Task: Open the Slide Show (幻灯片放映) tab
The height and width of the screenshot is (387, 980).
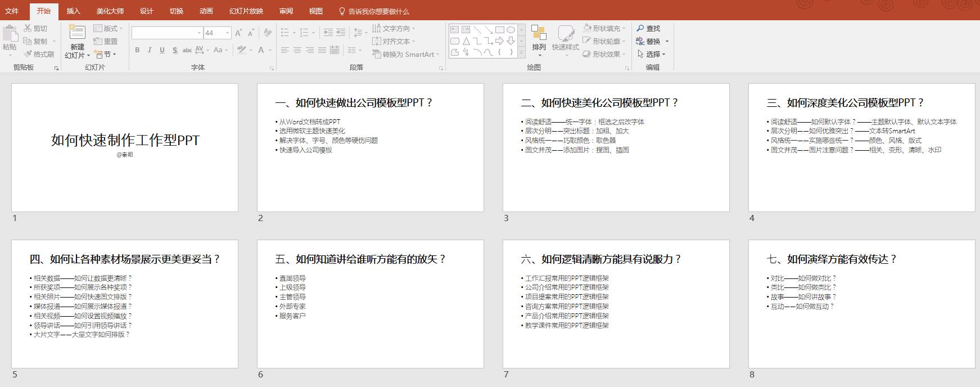Action: [x=246, y=11]
